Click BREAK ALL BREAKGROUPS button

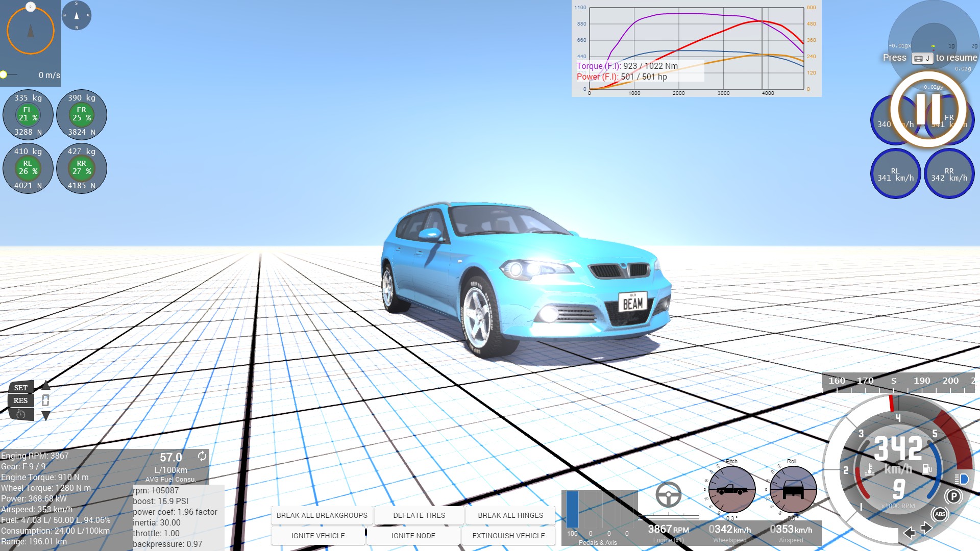pos(322,515)
